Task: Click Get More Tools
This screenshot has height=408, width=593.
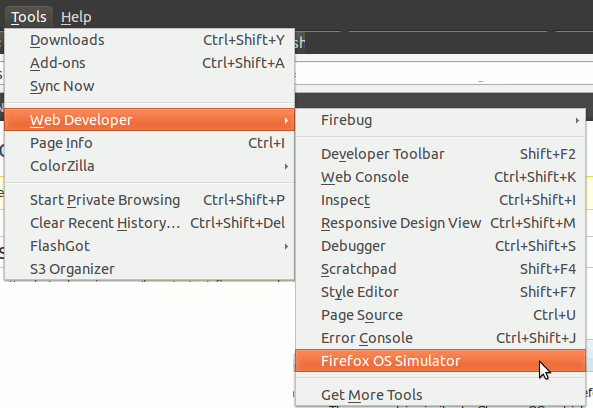Action: pyautogui.click(x=441, y=395)
